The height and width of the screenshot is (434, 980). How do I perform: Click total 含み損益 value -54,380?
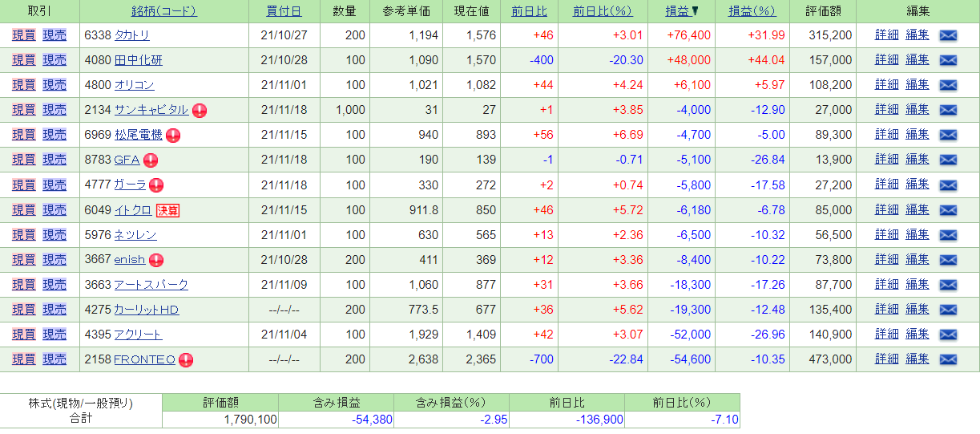point(371,420)
